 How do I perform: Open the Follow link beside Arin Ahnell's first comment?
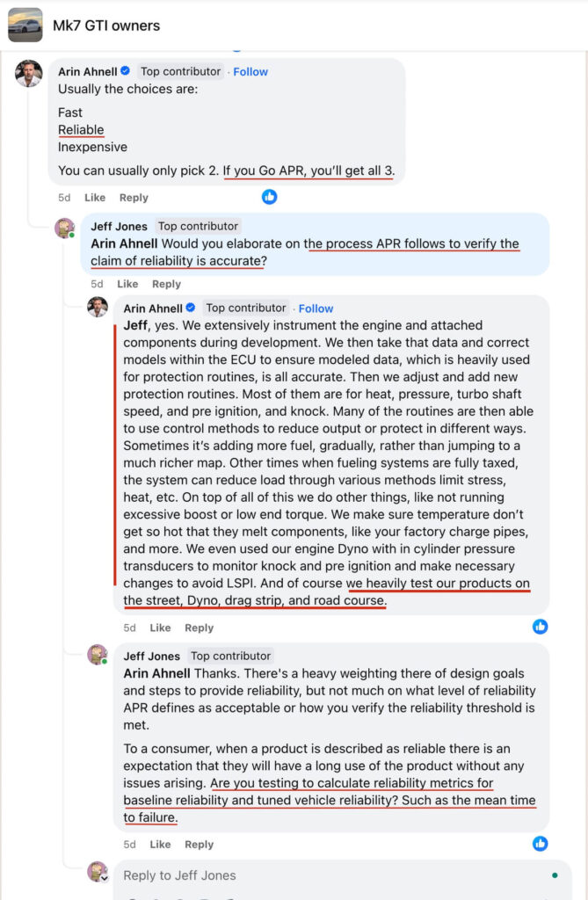[x=250, y=71]
